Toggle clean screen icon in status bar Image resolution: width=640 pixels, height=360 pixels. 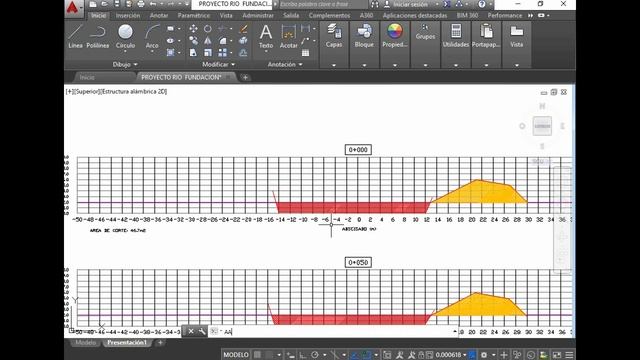557,355
